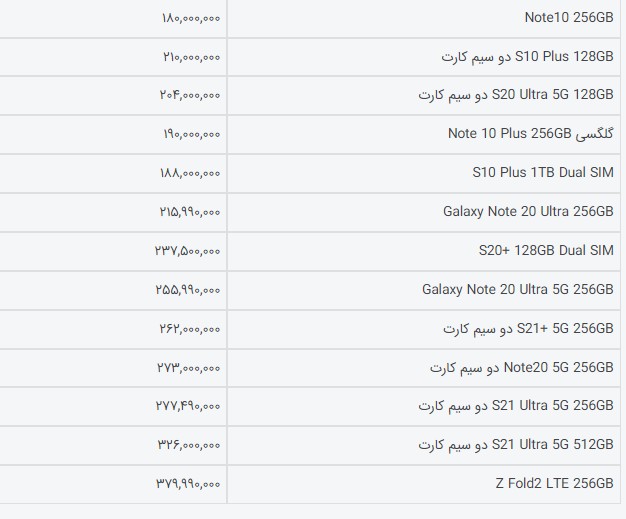Click the S10 Plus 1TB Dual SIM name
The width and height of the screenshot is (626, 519).
(x=542, y=173)
